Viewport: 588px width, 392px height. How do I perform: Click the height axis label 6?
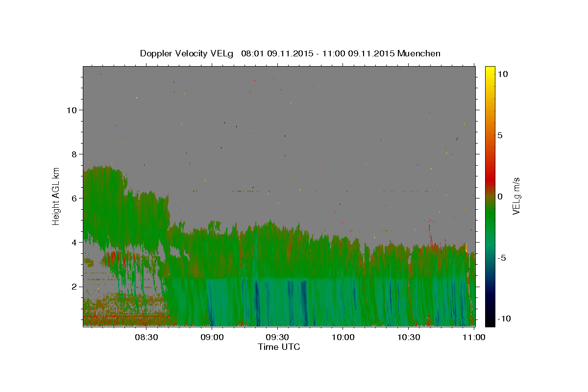pos(75,198)
